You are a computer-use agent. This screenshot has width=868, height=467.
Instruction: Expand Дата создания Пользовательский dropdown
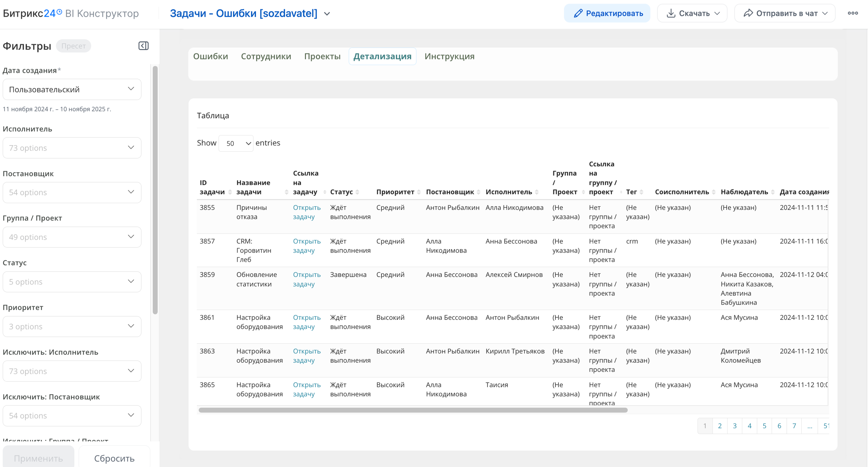[x=72, y=89]
